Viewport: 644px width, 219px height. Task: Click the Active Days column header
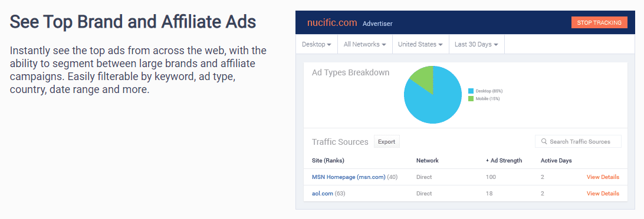pyautogui.click(x=556, y=160)
